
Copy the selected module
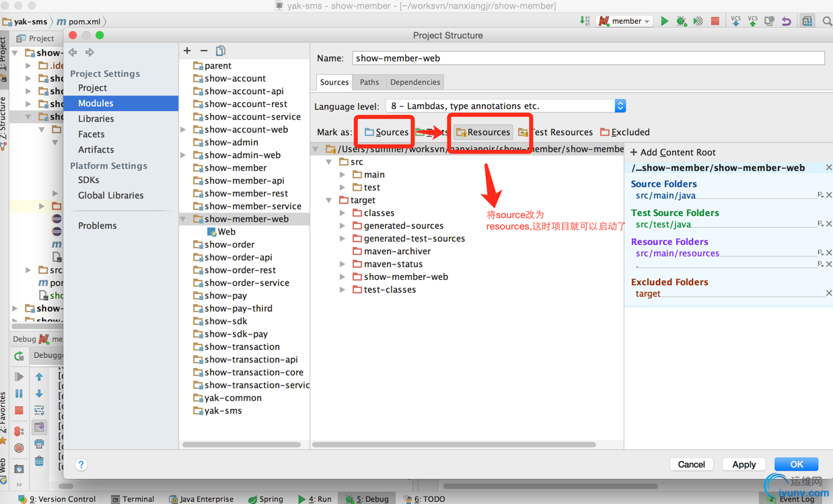click(x=221, y=51)
